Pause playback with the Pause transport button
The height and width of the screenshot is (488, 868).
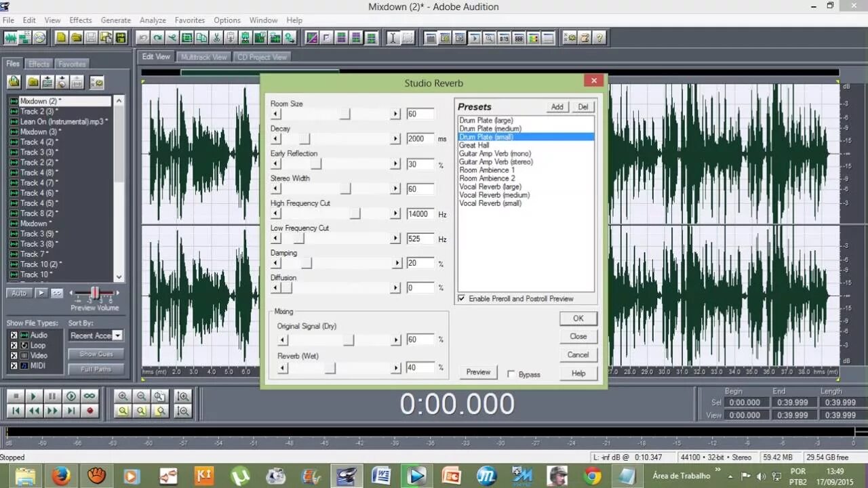click(x=52, y=396)
